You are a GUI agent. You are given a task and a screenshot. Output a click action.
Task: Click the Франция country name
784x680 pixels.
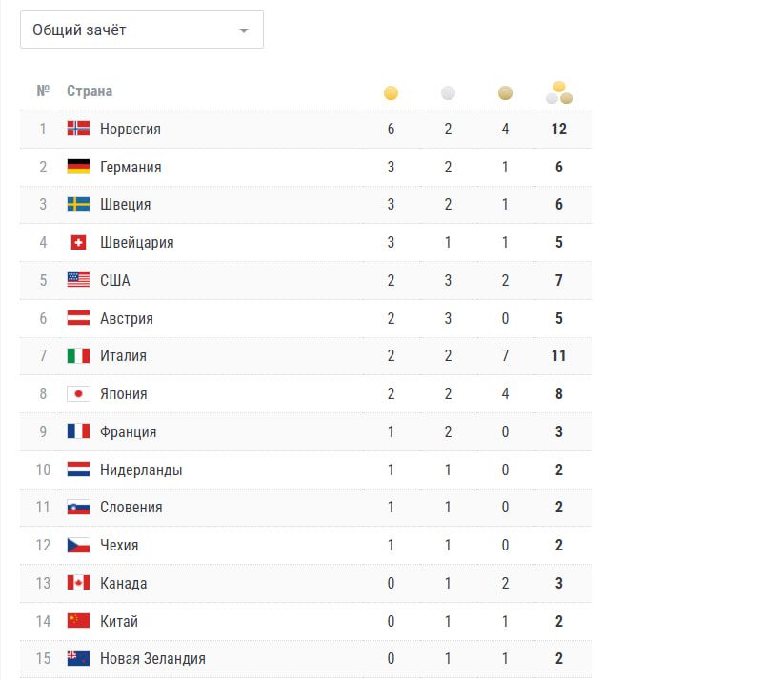[x=128, y=431]
